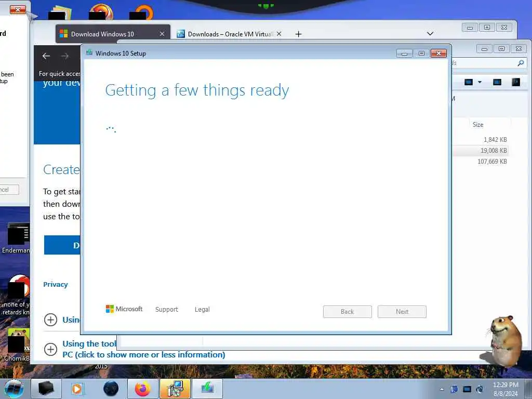Viewport: 532px width, 399px height.
Task: Close the Oracle VM VirtualBox tab
Action: (279, 34)
